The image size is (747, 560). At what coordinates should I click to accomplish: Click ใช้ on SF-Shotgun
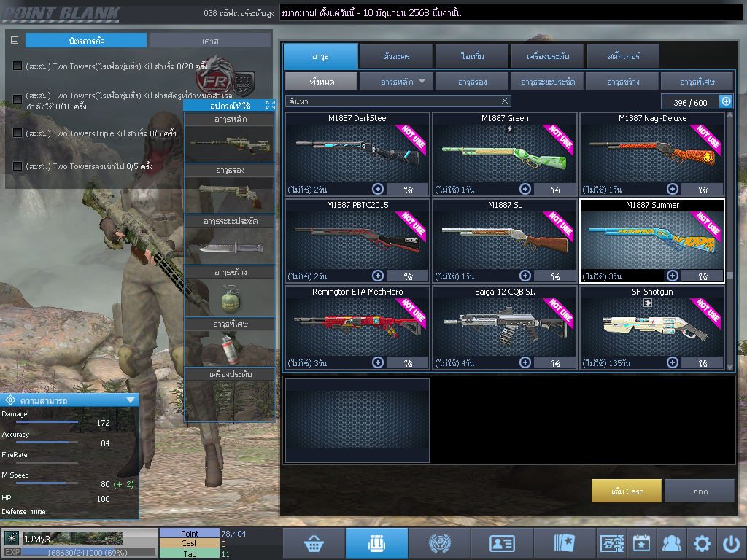coord(703,363)
